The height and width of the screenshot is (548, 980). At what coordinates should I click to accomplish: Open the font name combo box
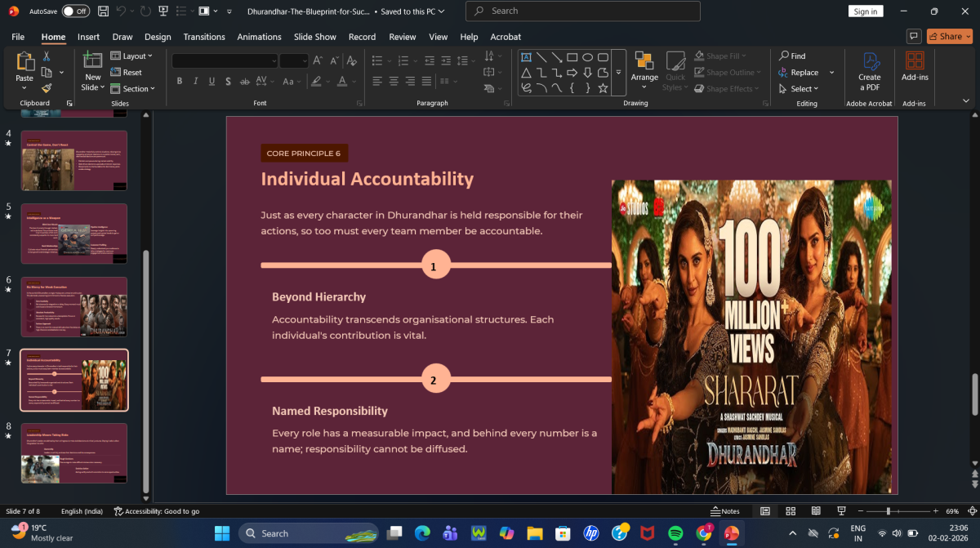(x=225, y=61)
